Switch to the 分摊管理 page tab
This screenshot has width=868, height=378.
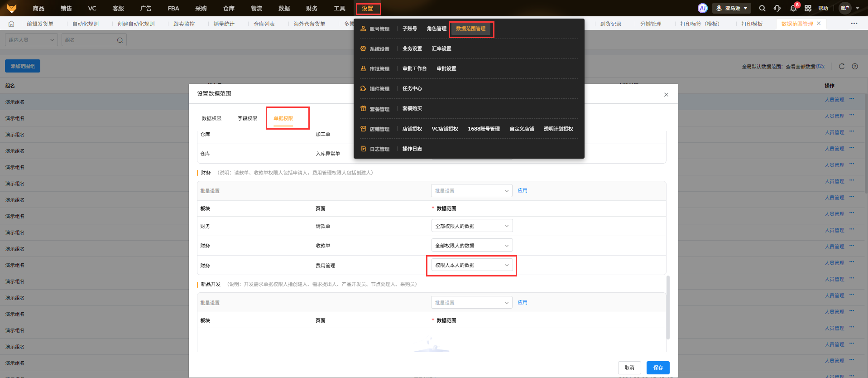(651, 24)
